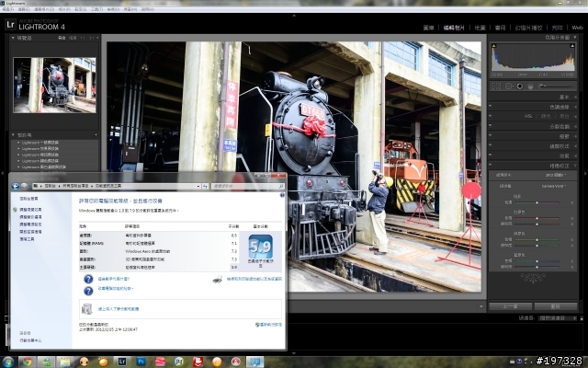The image size is (588, 368).
Task: Switch off the Effects panel
Action: point(491,155)
